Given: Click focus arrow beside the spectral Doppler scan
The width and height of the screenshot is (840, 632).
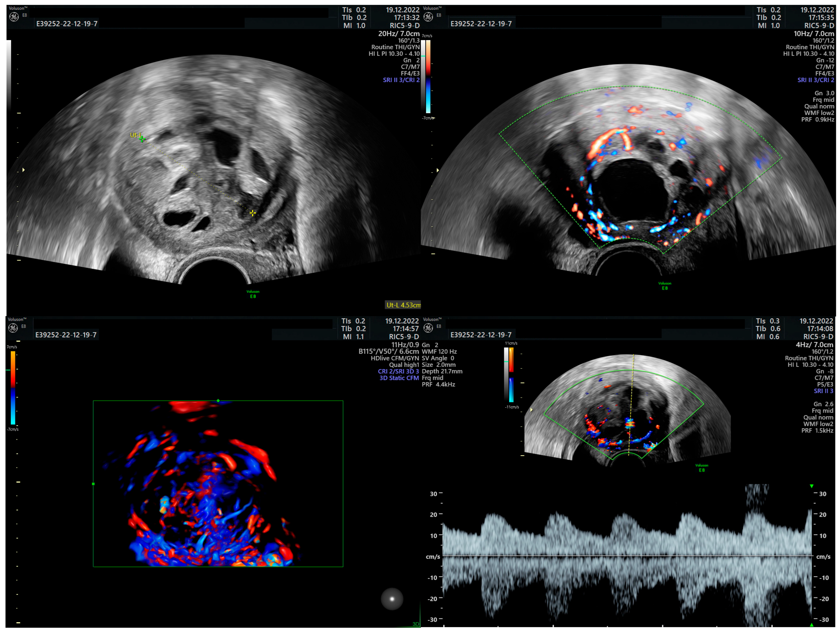Looking at the screenshot, I should pyautogui.click(x=531, y=410).
